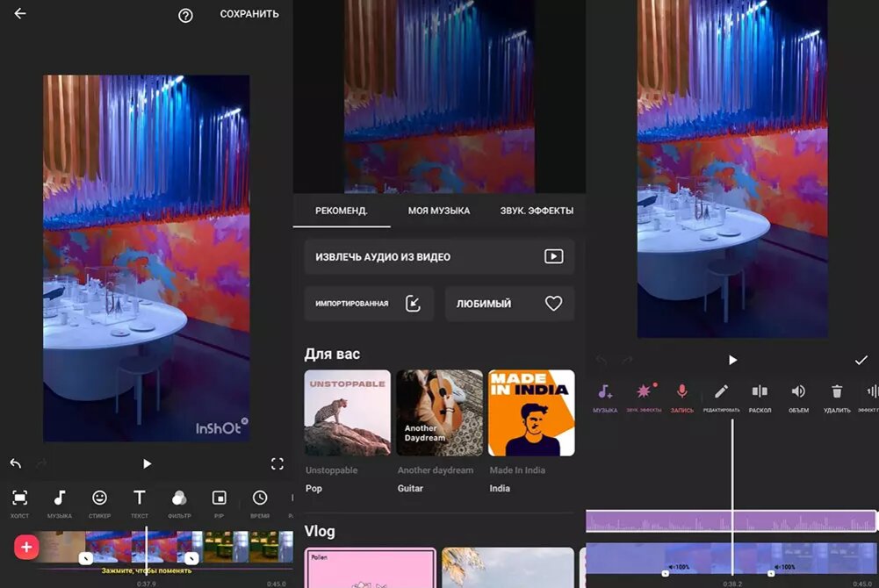
Task: Select the ХОЛСТ canvas tool
Action: click(x=19, y=503)
